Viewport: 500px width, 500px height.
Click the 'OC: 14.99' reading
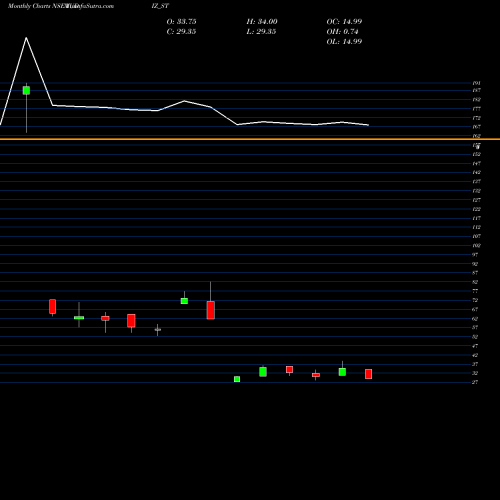click(x=344, y=22)
